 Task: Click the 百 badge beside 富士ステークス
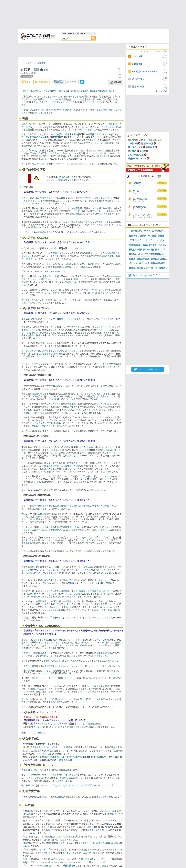pos(144,147)
